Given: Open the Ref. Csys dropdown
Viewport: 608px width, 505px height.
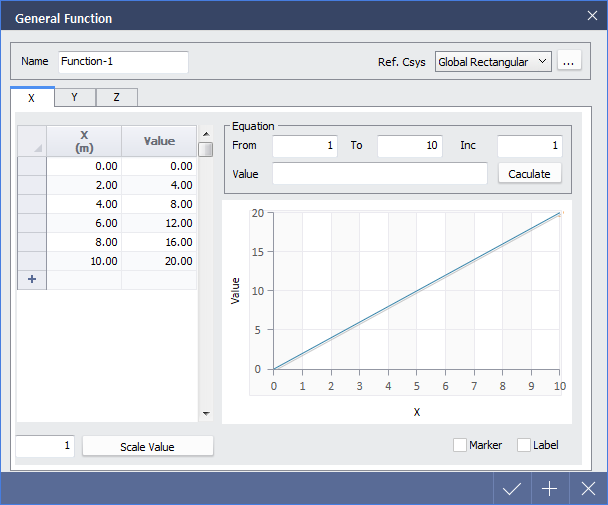Looking at the screenshot, I should point(493,62).
